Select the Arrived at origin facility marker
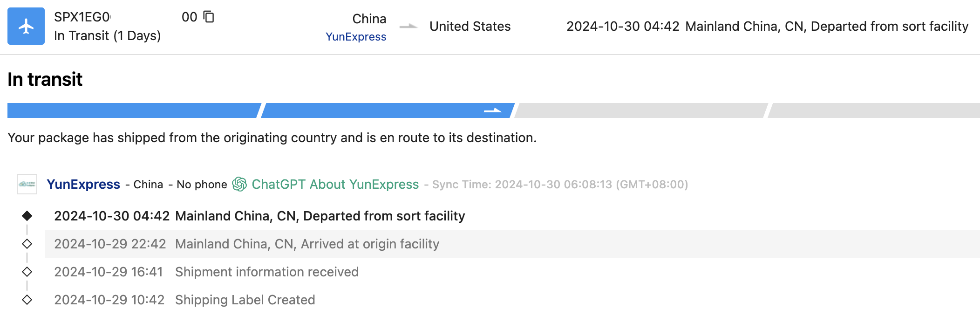This screenshot has width=980, height=316. [x=27, y=244]
